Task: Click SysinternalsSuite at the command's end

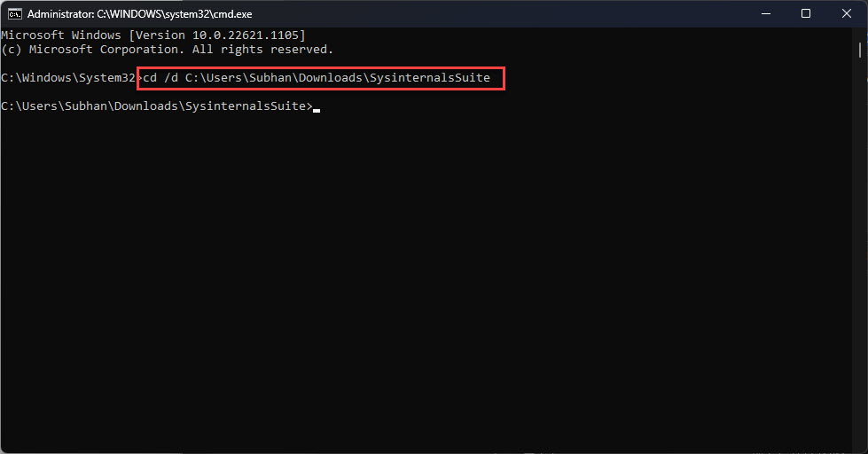Action: click(x=430, y=77)
